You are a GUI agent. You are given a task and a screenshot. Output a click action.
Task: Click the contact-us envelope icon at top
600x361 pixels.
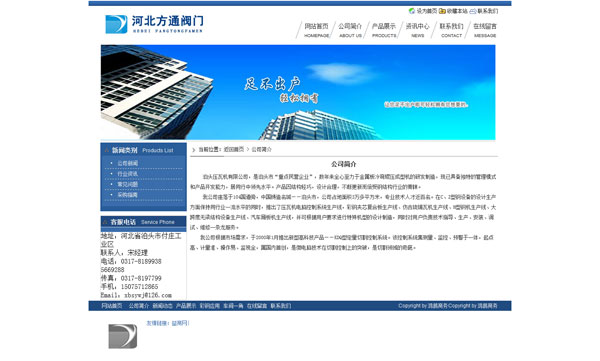[x=473, y=11]
